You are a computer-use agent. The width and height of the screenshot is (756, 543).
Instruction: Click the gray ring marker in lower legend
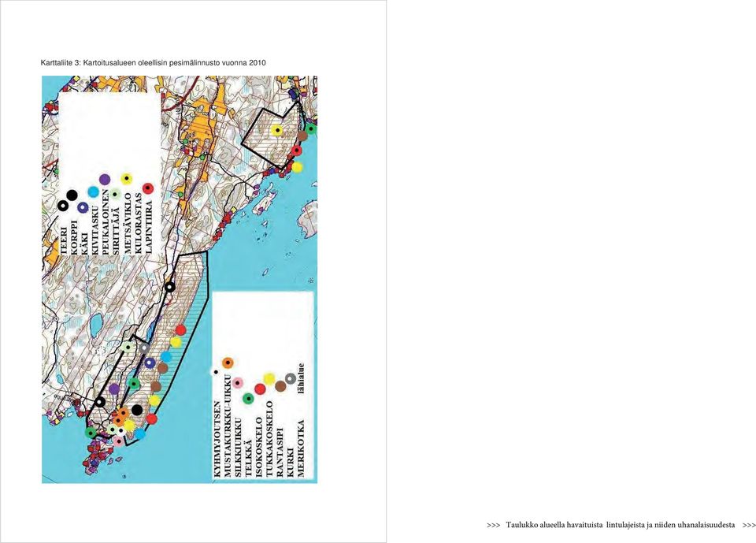[291, 379]
